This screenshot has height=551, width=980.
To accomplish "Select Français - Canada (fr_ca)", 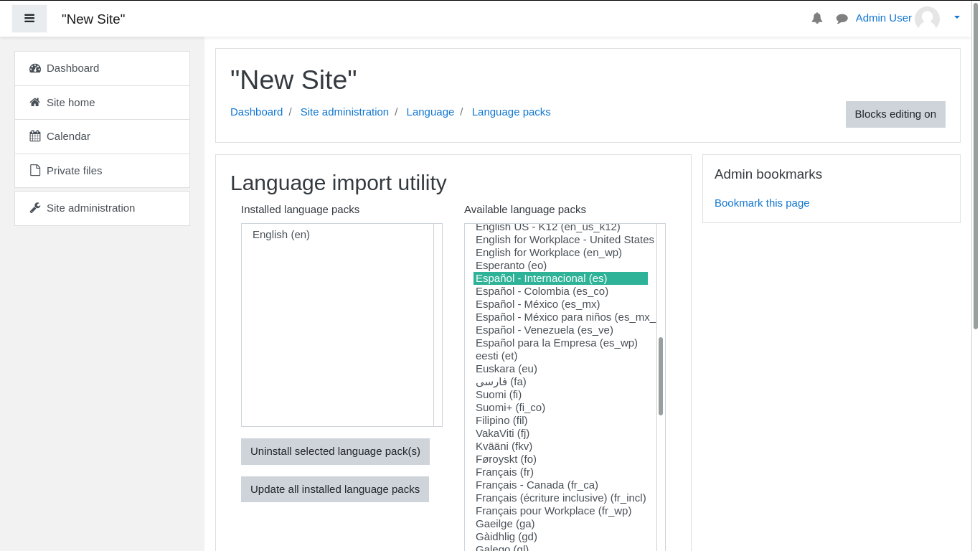I will tap(560, 485).
